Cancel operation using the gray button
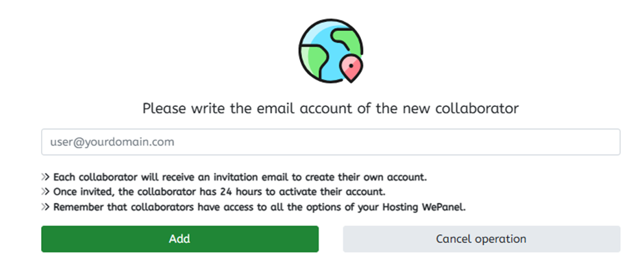 (482, 239)
